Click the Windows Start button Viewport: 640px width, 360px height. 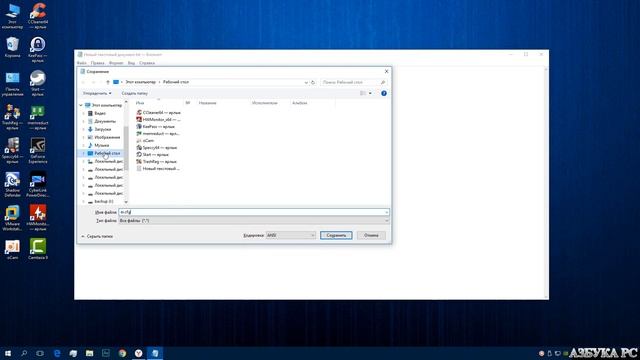coord(8,353)
